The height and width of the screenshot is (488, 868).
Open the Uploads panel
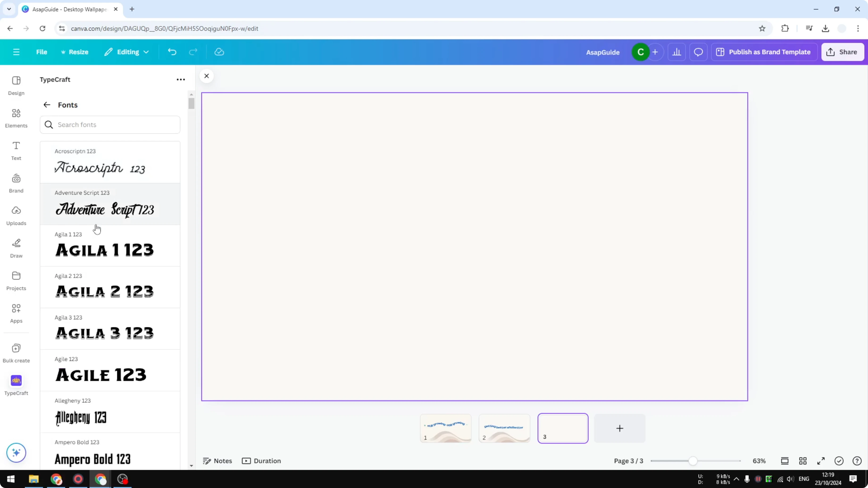pyautogui.click(x=16, y=215)
